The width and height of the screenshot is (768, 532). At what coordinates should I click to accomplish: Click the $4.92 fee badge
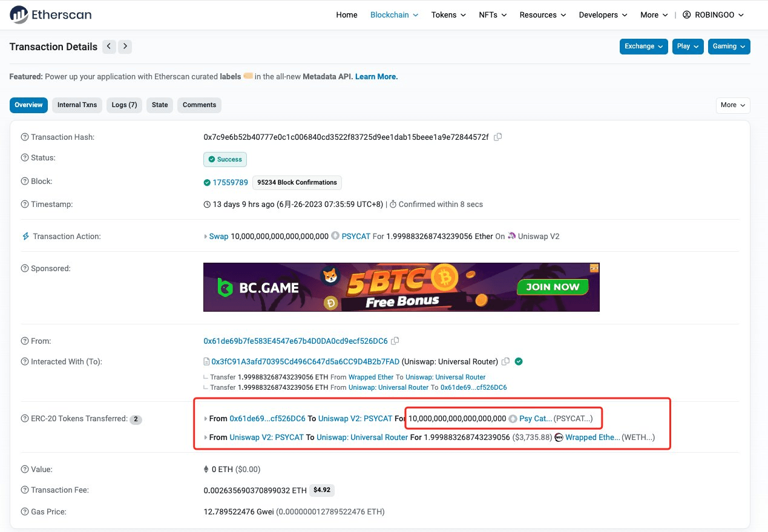click(x=323, y=490)
